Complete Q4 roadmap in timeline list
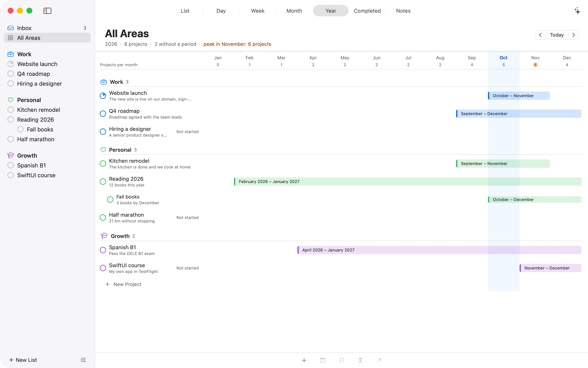Viewport: 588px width, 368px height. coord(103,114)
